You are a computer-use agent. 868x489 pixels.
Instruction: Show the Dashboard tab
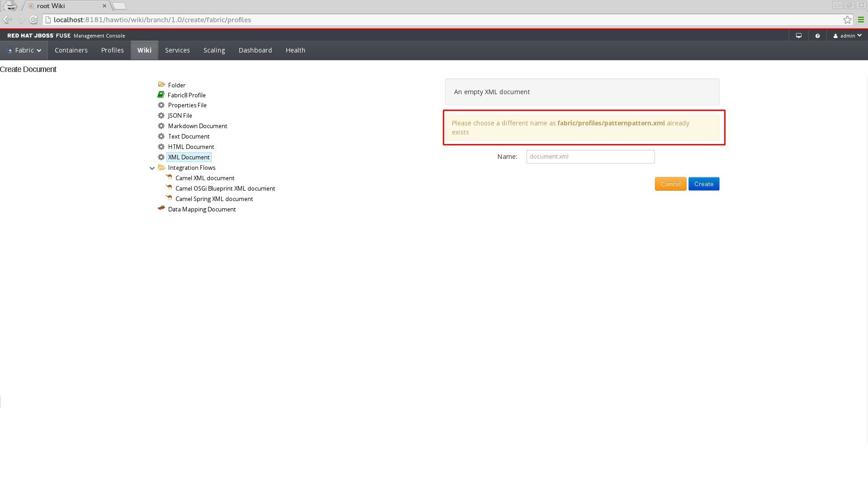pyautogui.click(x=255, y=50)
